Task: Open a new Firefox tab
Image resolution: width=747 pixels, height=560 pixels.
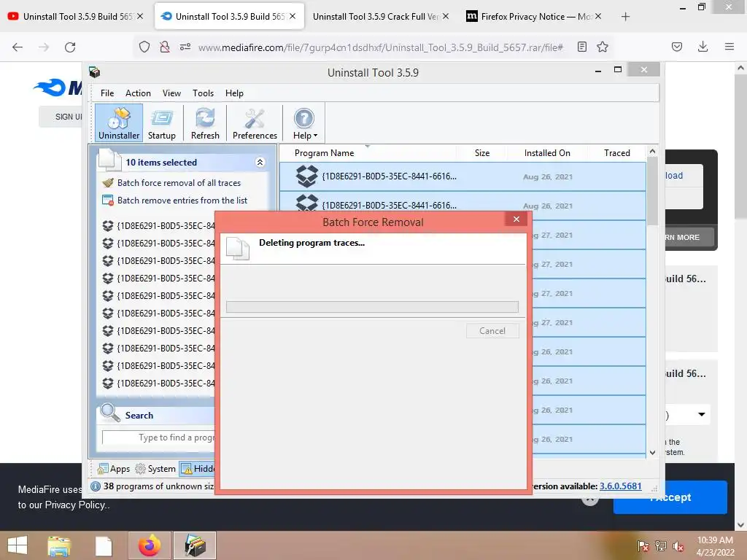Action: (625, 17)
